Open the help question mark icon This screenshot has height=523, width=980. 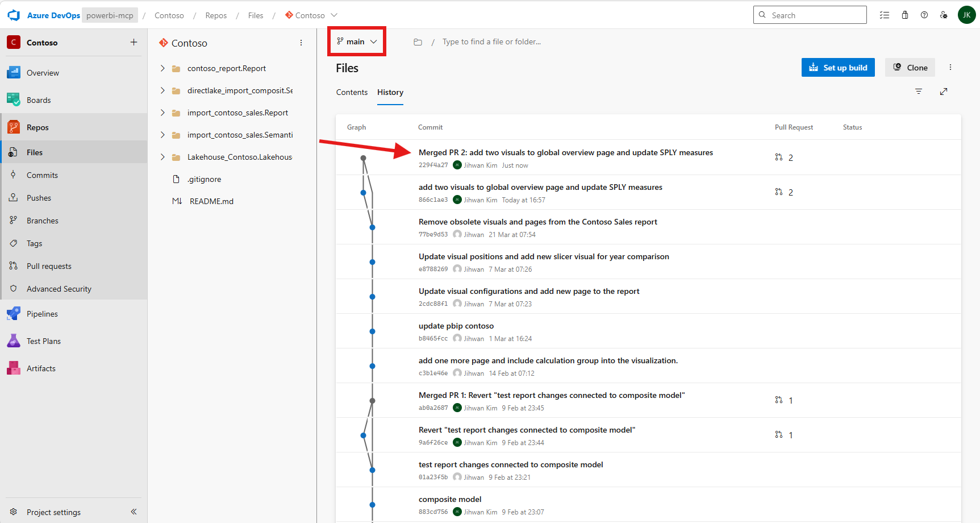click(924, 15)
